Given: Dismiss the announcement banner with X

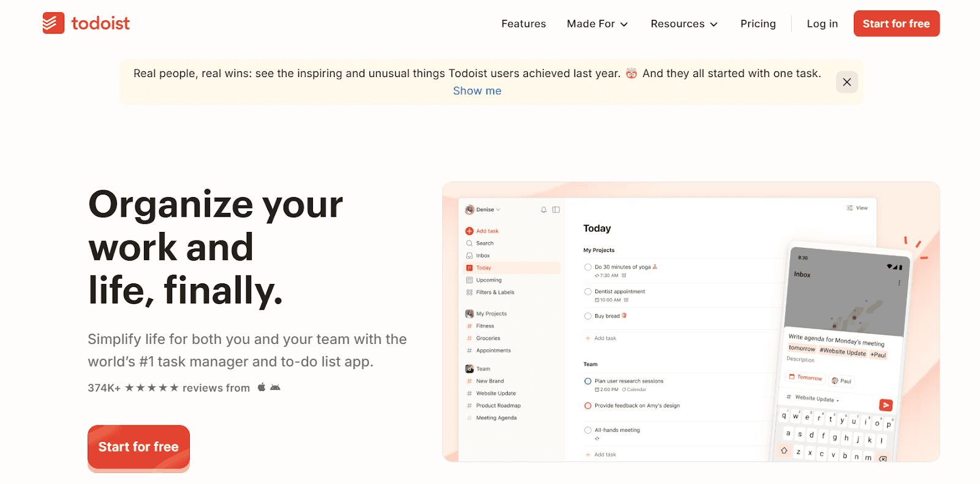Looking at the screenshot, I should tap(846, 82).
